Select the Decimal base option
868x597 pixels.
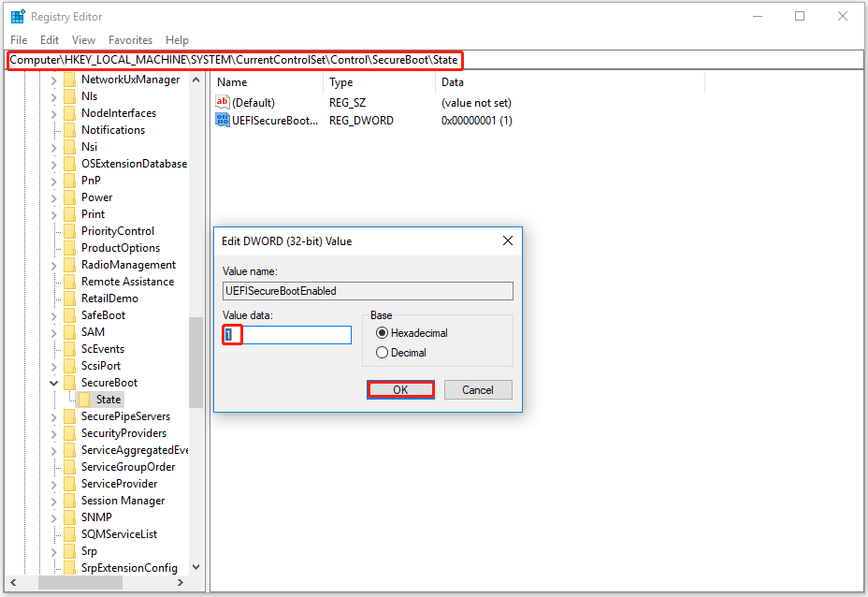point(383,353)
